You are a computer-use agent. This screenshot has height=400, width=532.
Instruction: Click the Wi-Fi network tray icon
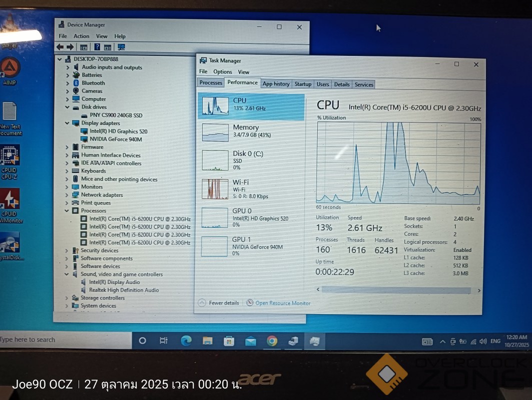coord(473,341)
